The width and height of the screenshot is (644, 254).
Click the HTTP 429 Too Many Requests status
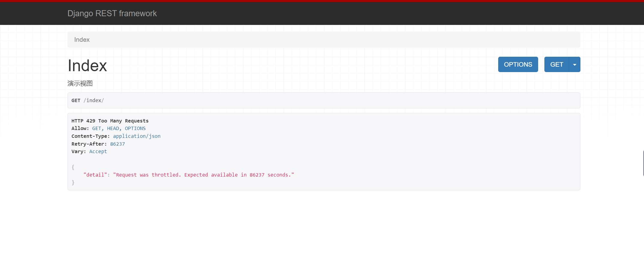(110, 121)
